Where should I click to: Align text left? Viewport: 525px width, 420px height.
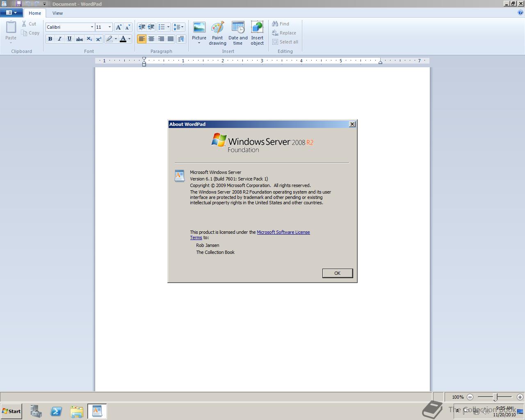click(x=142, y=39)
